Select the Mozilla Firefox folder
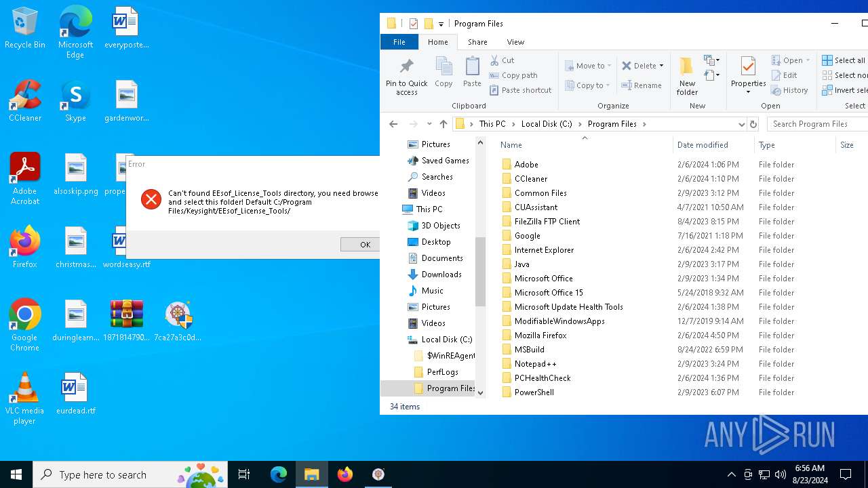Viewport: 868px width, 488px height. coord(540,335)
